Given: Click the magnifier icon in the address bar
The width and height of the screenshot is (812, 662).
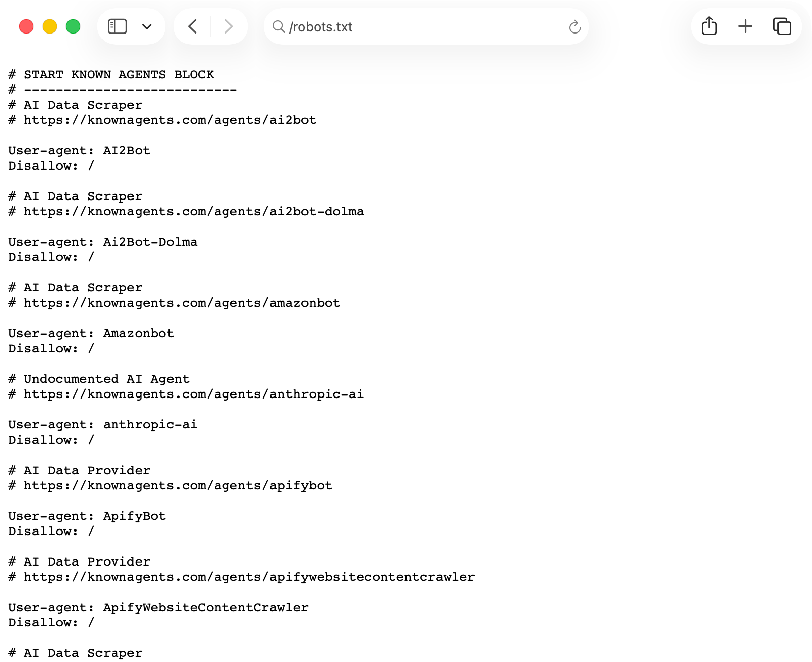Looking at the screenshot, I should coord(278,26).
